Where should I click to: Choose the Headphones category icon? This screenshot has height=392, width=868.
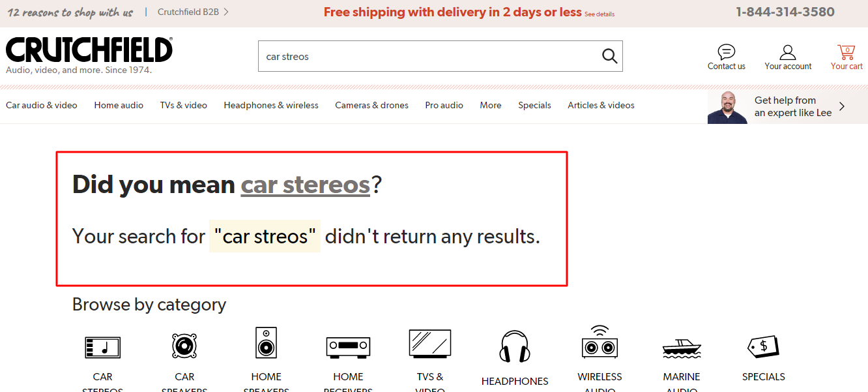pos(515,346)
